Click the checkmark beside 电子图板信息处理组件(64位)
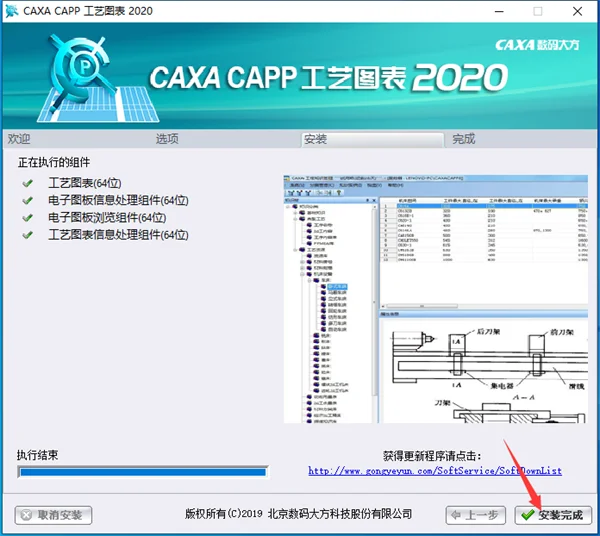Image resolution: width=600 pixels, height=536 pixels. click(27, 200)
